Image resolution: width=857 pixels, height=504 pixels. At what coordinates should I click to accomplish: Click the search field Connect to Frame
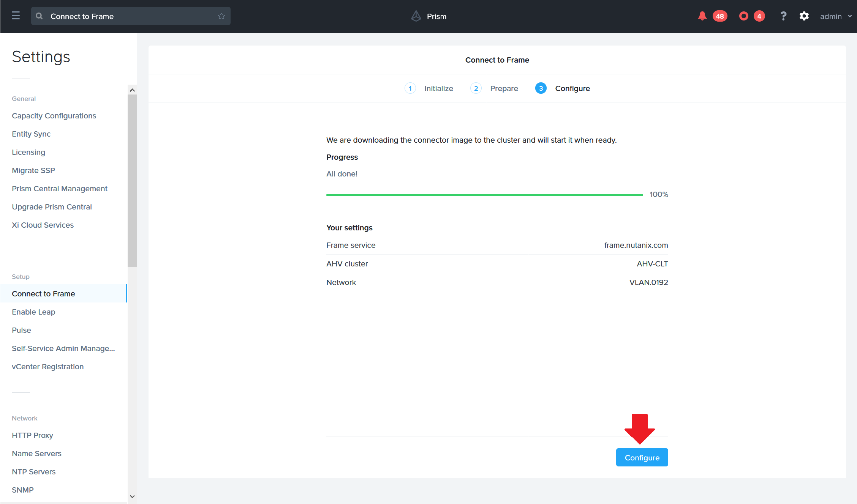[x=131, y=16]
